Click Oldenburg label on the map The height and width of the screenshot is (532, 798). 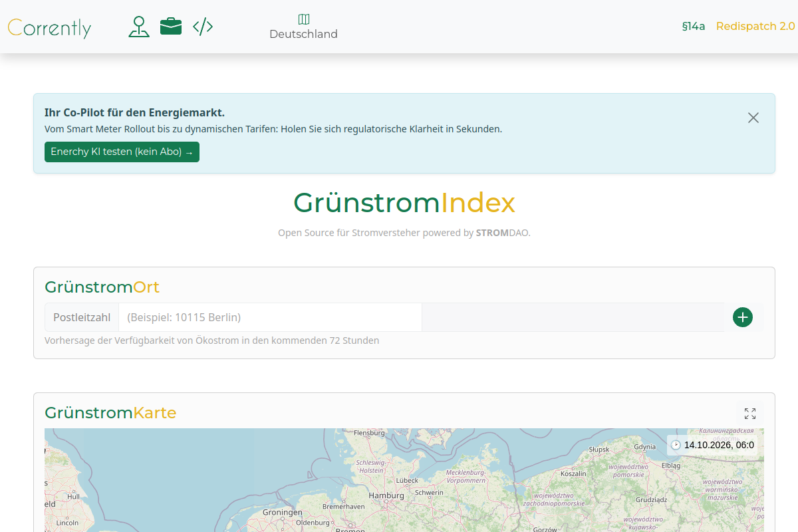tap(313, 522)
